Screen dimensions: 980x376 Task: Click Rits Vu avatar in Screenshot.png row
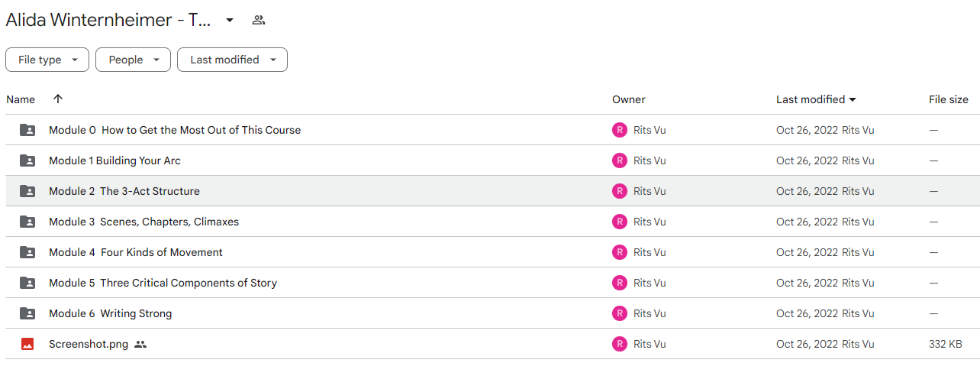click(x=620, y=344)
